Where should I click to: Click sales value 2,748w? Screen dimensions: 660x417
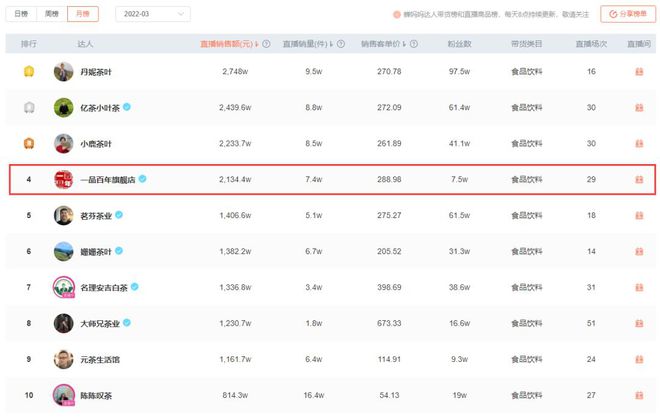click(235, 72)
